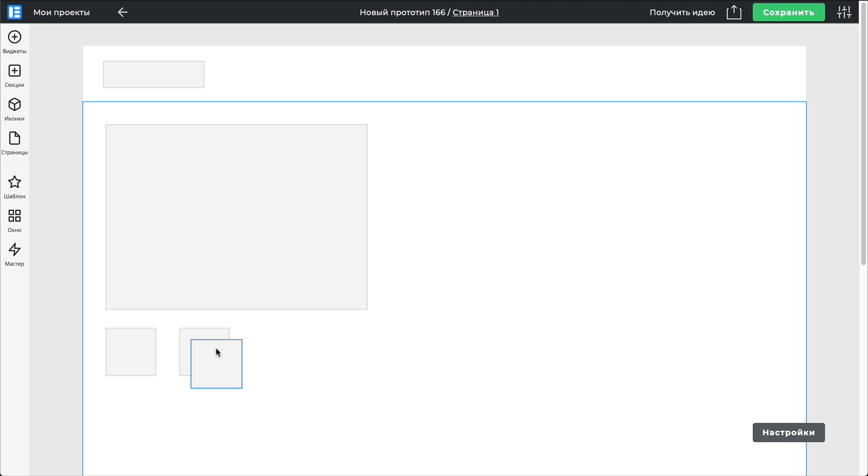Click the Настройки button

tap(788, 433)
